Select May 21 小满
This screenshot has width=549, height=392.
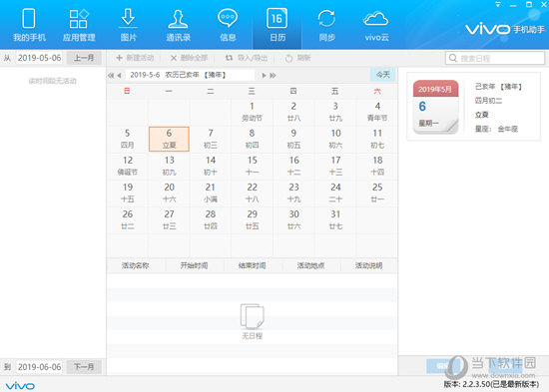pyautogui.click(x=211, y=193)
